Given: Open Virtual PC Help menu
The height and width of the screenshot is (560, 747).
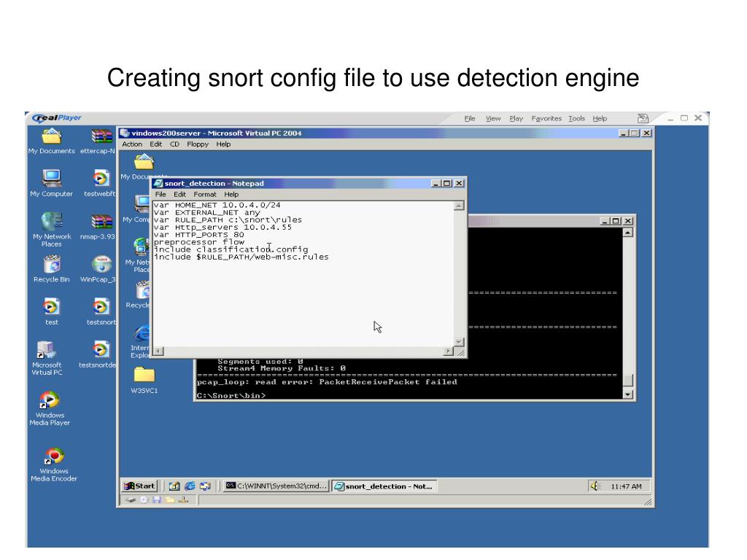Looking at the screenshot, I should (223, 144).
